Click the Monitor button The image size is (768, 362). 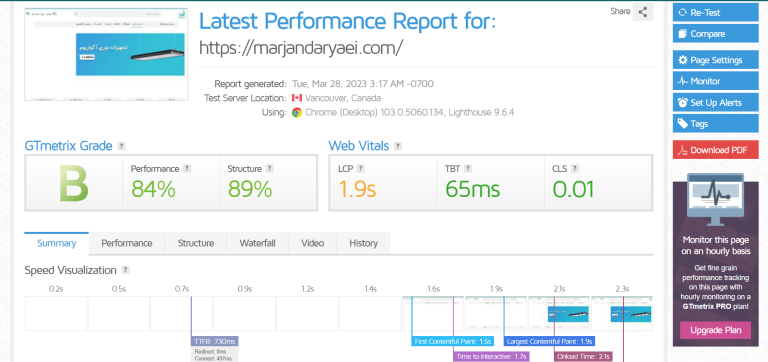[716, 81]
